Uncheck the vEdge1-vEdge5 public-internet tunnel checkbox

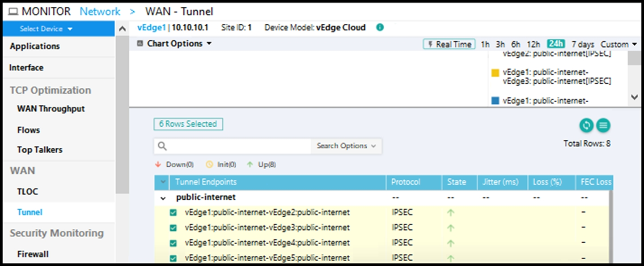(x=173, y=258)
